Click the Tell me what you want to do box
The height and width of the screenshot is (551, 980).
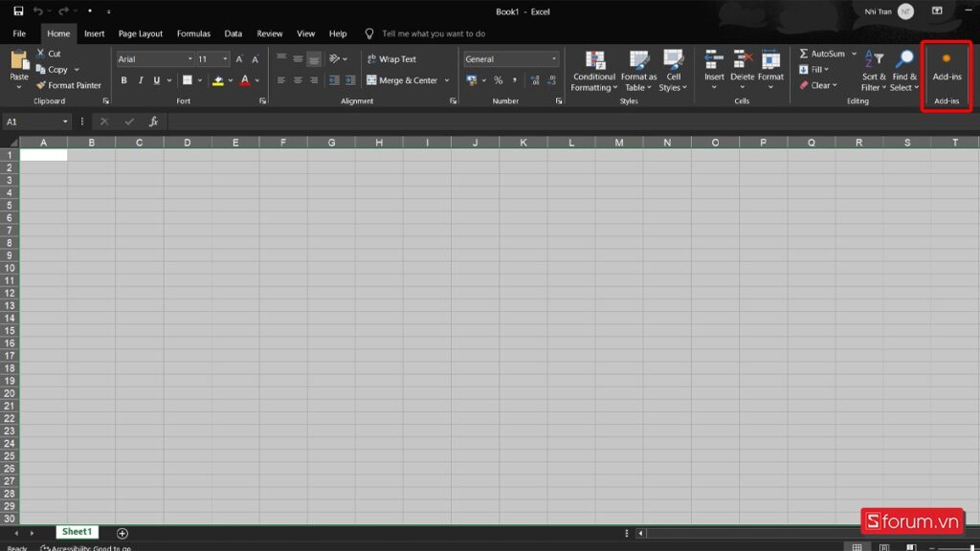(434, 33)
